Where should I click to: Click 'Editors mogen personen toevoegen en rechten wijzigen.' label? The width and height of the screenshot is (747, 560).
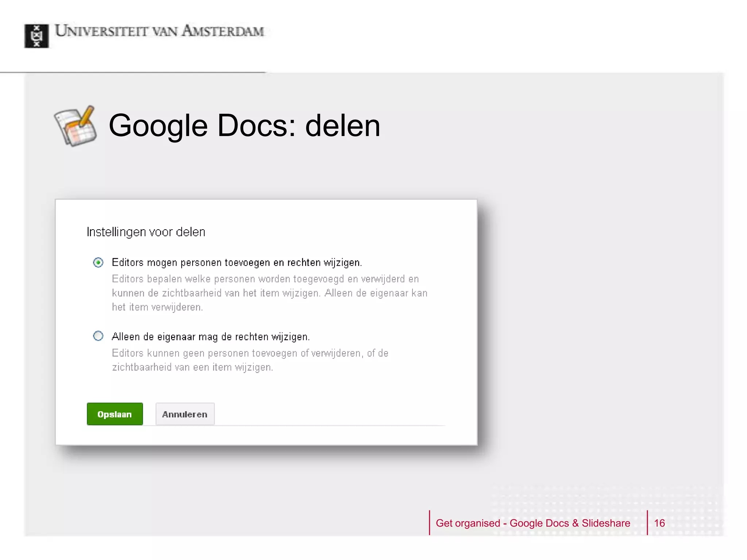[x=237, y=262]
